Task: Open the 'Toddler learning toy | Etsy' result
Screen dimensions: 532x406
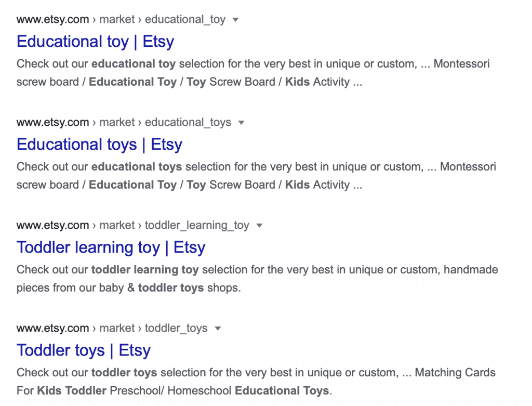Action: [x=111, y=247]
